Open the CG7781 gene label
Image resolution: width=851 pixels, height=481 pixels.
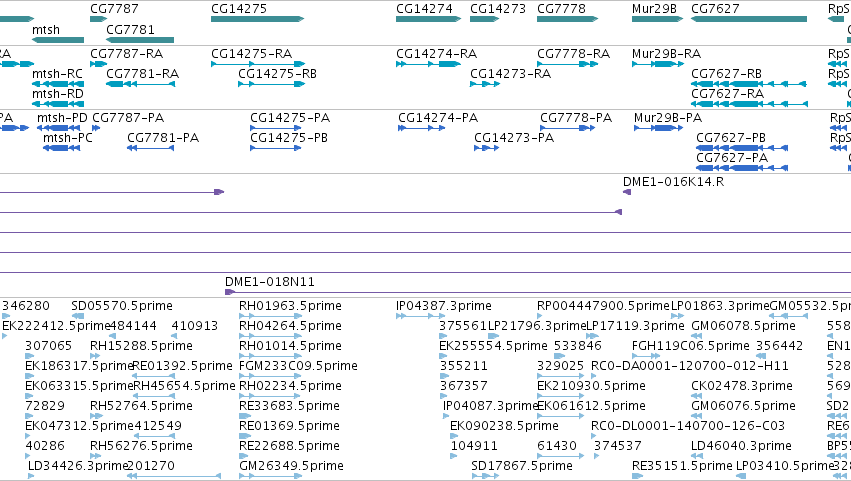(130, 30)
